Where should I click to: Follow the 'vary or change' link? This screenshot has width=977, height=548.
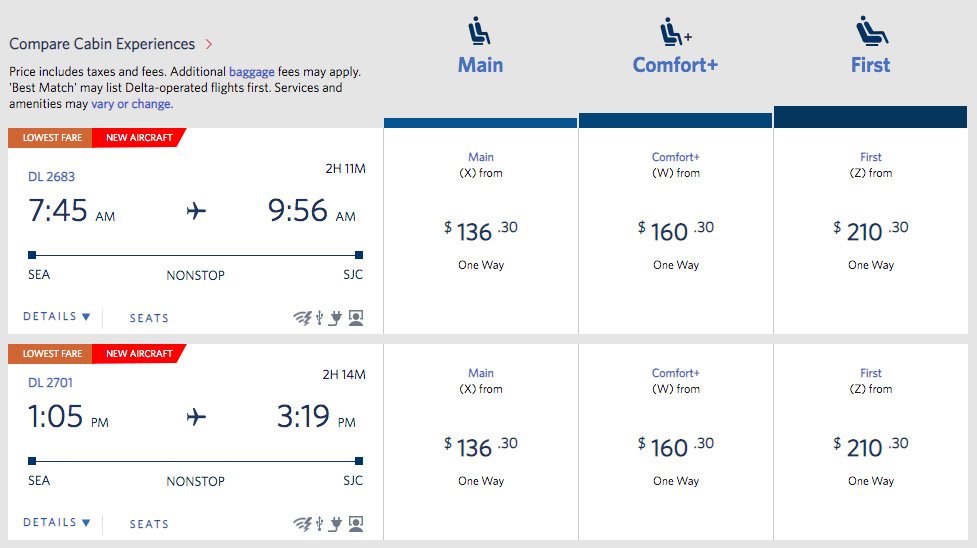132,104
